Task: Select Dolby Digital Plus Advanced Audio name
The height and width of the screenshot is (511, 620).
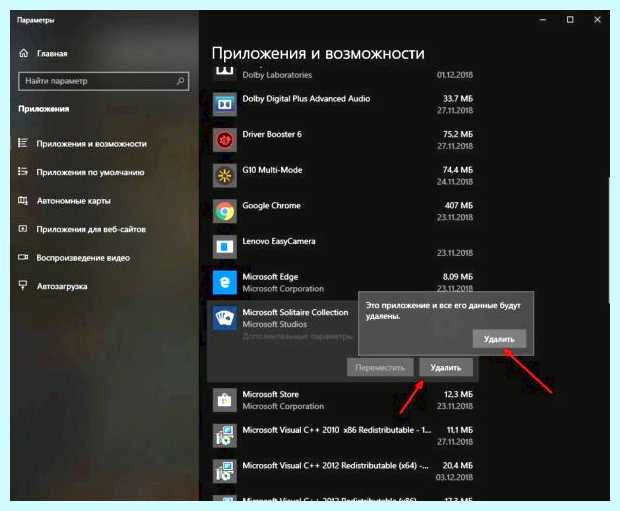Action: click(306, 98)
